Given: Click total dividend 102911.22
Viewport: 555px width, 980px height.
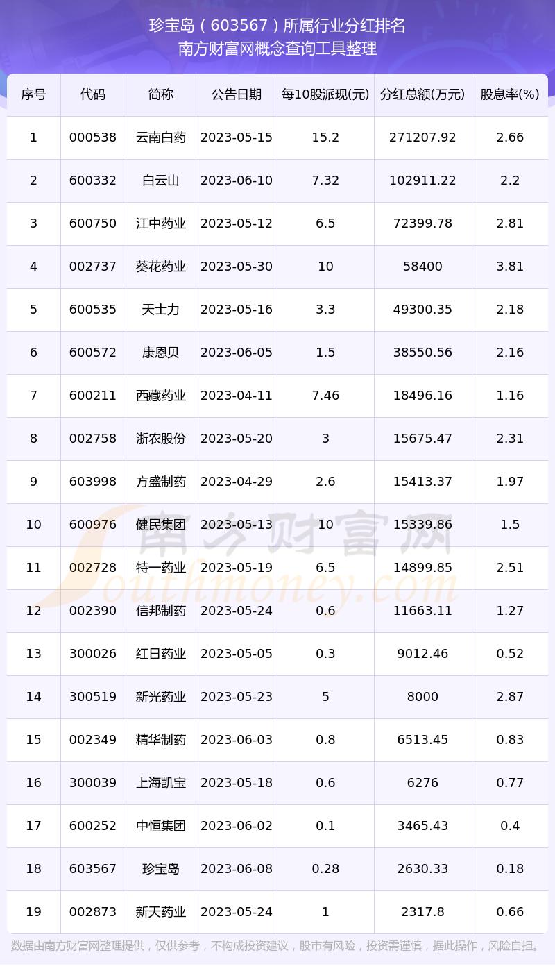Looking at the screenshot, I should pyautogui.click(x=423, y=180).
